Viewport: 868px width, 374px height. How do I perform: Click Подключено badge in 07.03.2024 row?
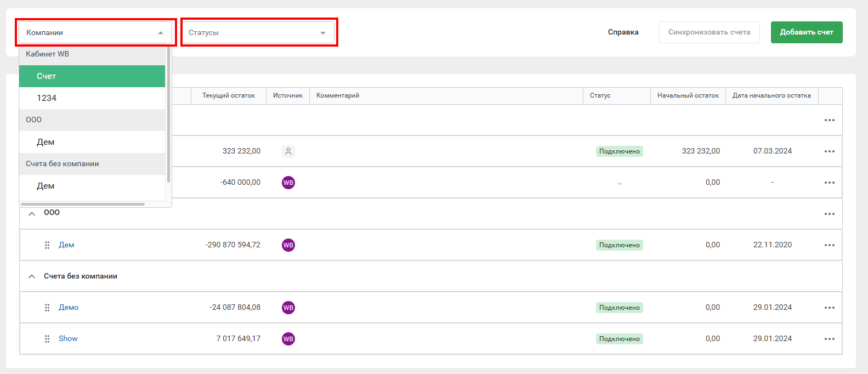(x=620, y=151)
